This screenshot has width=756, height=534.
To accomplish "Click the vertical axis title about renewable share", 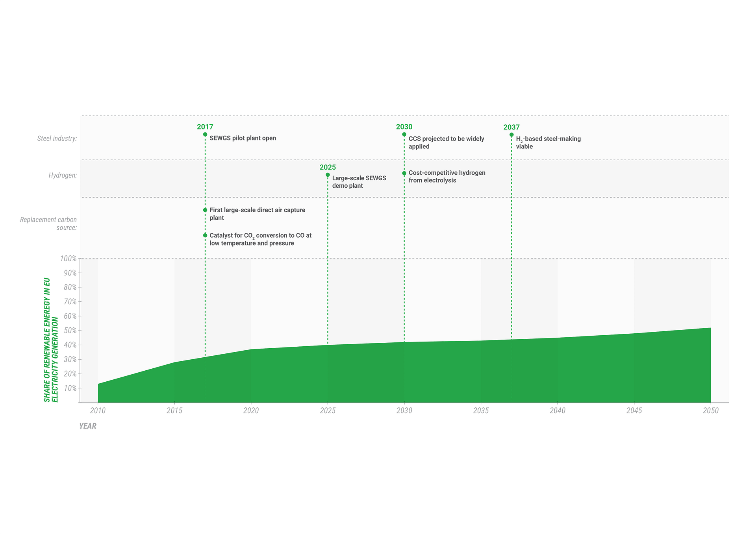I will 51,340.
